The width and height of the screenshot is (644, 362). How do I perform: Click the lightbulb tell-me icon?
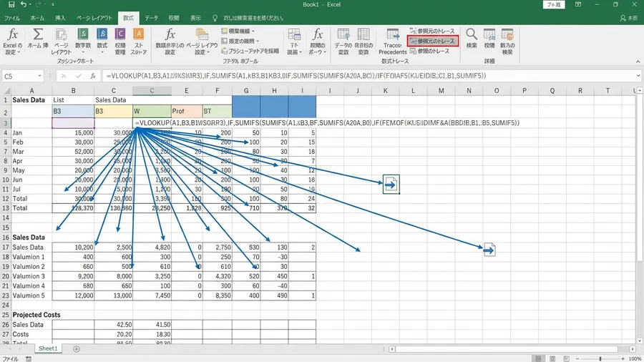pyautogui.click(x=215, y=18)
